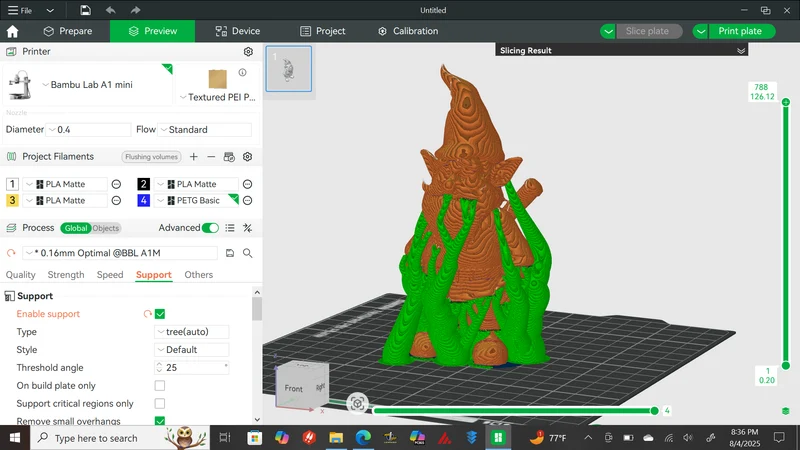This screenshot has height=450, width=800.
Task: Toggle the Advanced mode switch
Action: 210,228
